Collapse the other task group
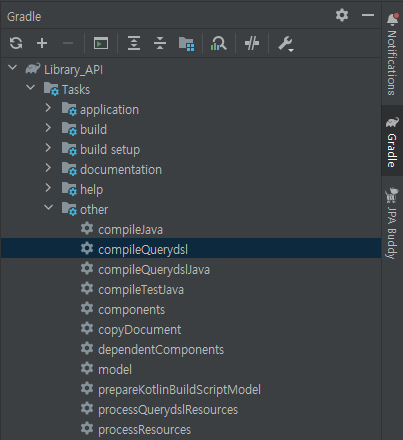Image resolution: width=403 pixels, height=440 pixels. tap(49, 208)
